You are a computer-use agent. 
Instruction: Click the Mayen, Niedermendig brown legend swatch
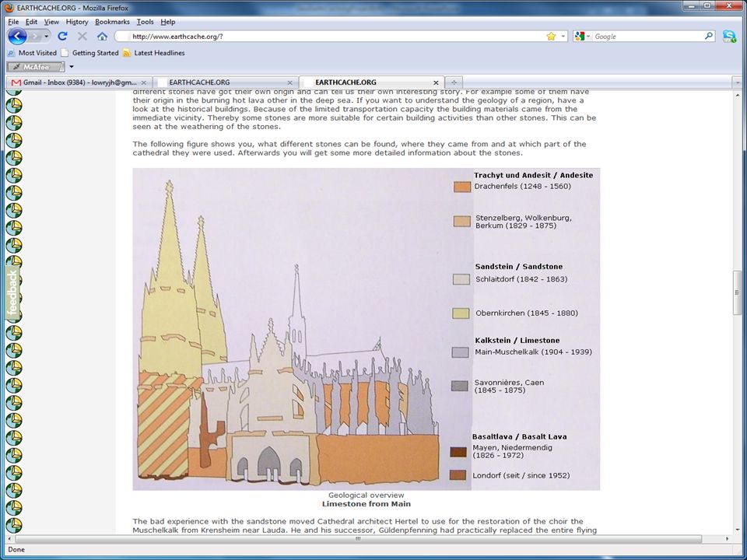tap(458, 452)
